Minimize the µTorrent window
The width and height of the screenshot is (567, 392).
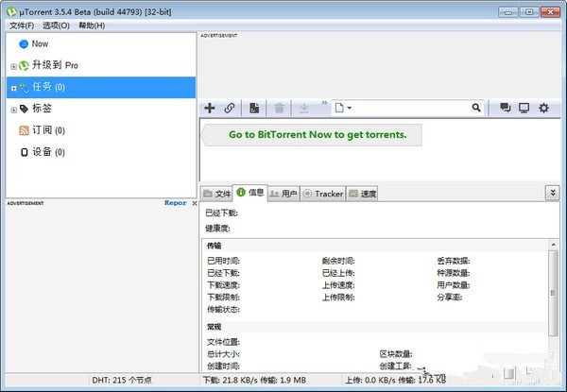click(507, 12)
